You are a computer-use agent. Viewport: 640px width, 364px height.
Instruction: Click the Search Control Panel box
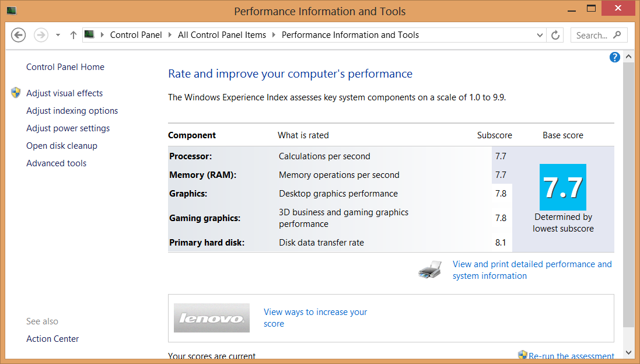(x=593, y=35)
